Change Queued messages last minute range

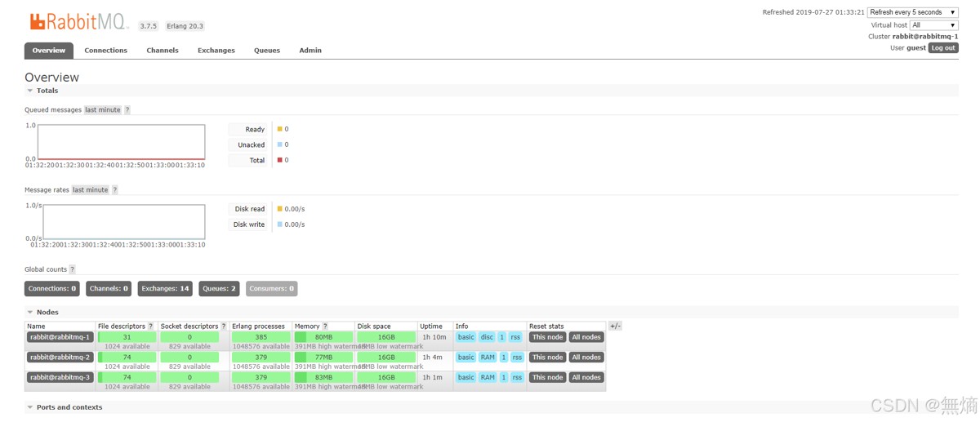coord(102,110)
